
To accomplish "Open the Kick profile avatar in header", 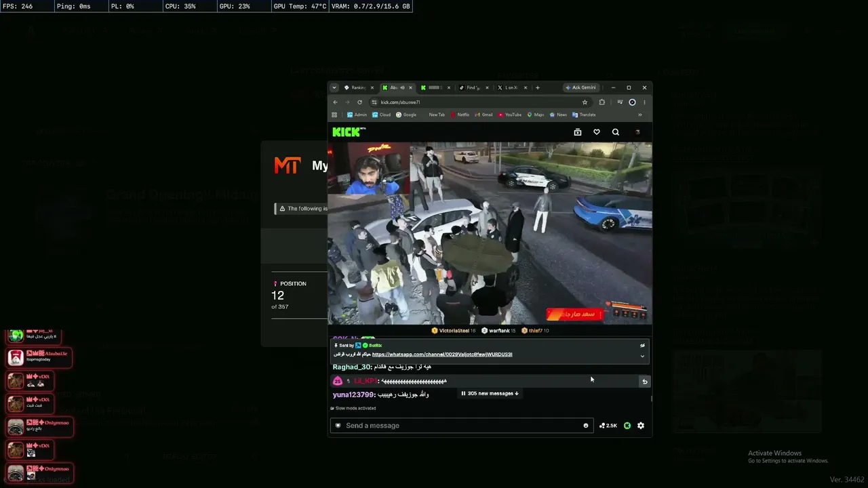I will (x=637, y=132).
